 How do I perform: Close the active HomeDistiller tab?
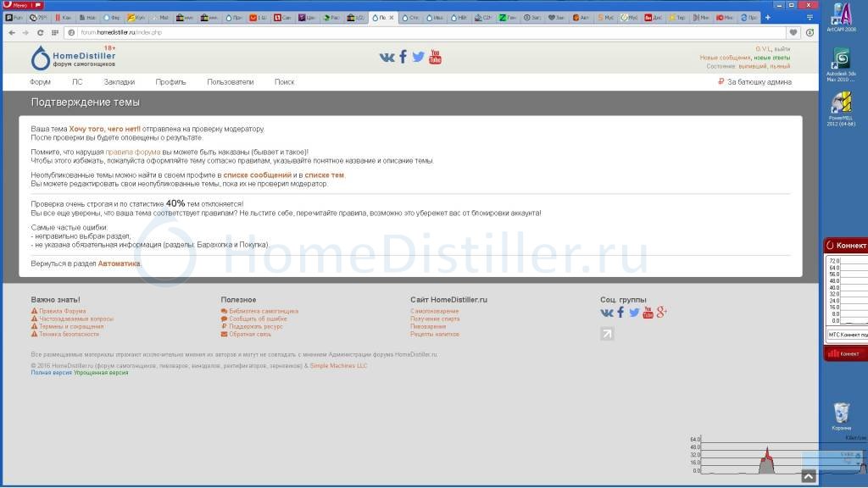tap(392, 18)
